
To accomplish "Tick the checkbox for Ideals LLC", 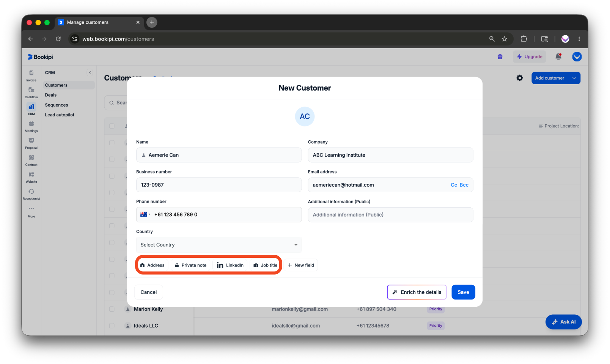I will [112, 326].
